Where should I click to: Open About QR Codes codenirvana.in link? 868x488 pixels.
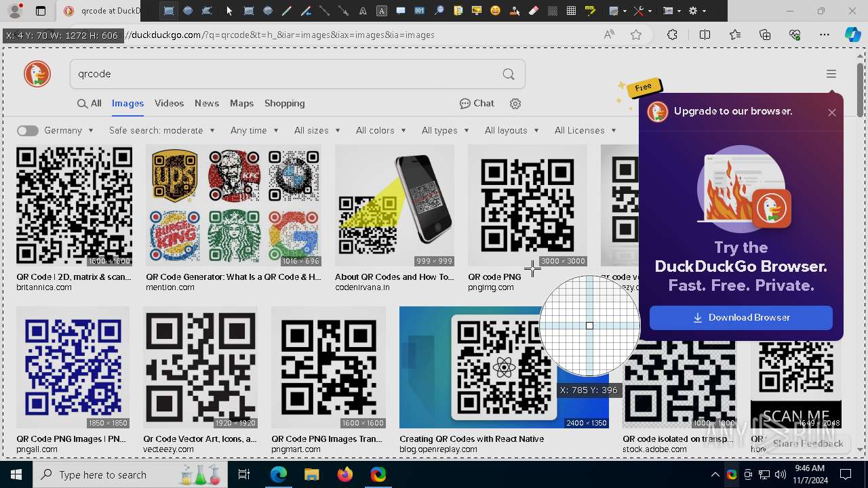point(395,277)
